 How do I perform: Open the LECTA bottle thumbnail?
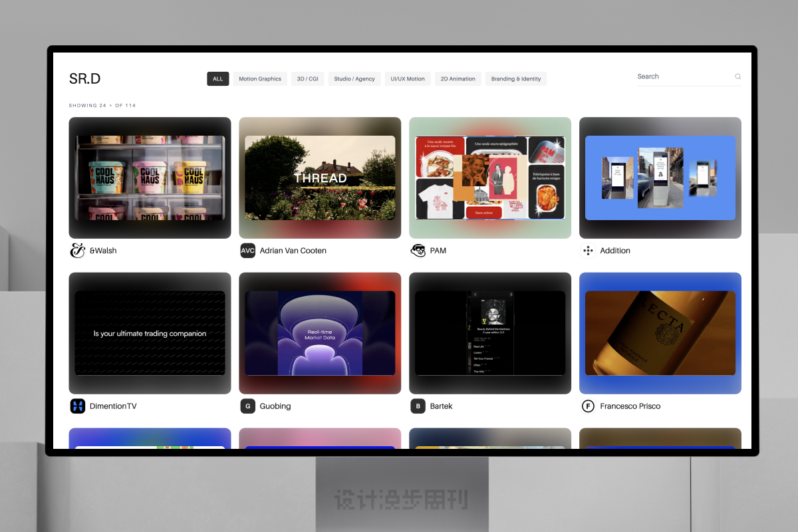tap(660, 333)
